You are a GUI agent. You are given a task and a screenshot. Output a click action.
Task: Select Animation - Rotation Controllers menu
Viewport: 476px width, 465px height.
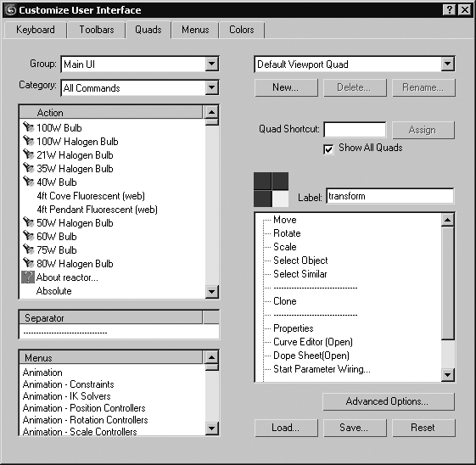pos(86,420)
